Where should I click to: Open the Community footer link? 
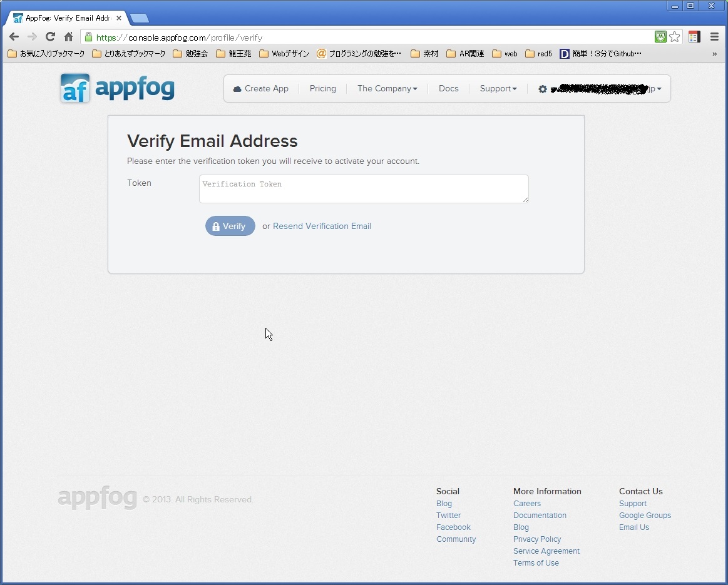coord(456,539)
